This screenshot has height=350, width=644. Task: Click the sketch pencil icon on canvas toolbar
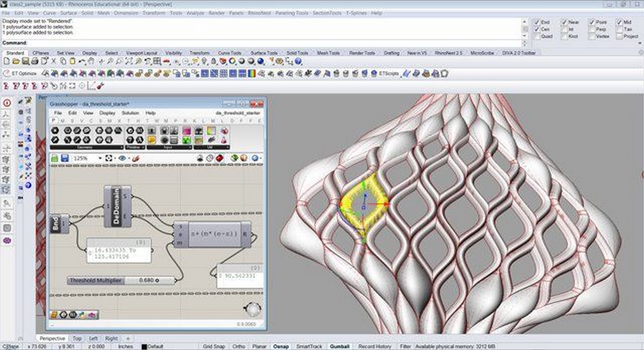pos(136,159)
